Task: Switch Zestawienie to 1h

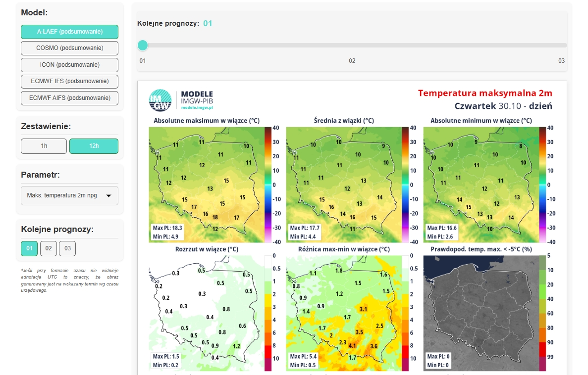Action: [44, 146]
